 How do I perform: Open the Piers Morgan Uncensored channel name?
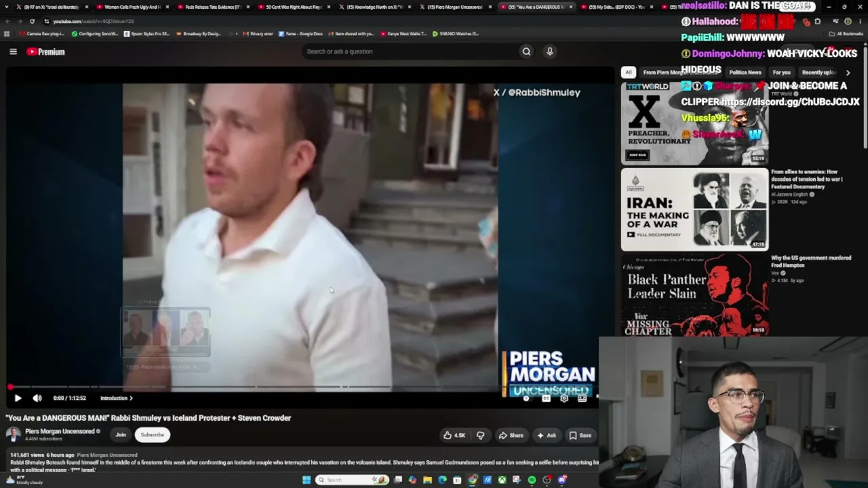[x=60, y=431]
